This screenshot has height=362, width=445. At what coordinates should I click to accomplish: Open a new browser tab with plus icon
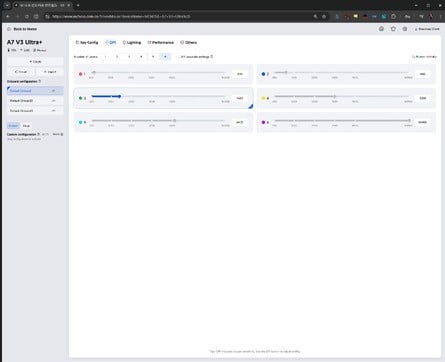point(78,5)
